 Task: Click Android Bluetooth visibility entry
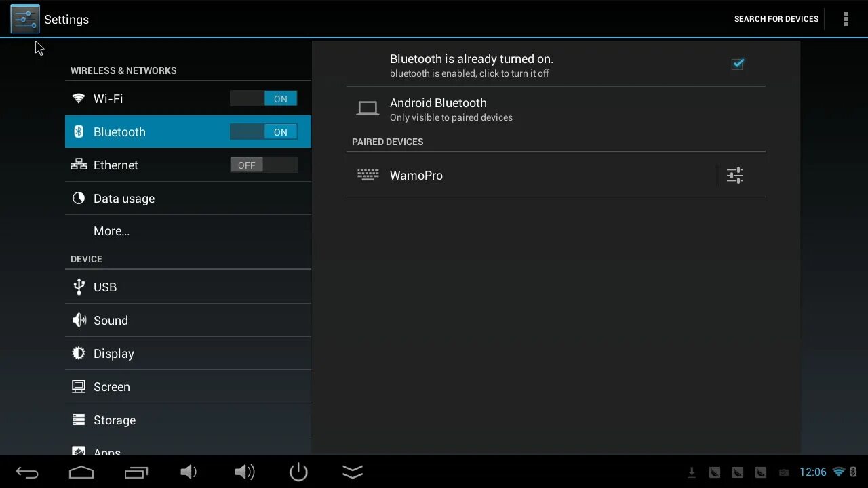click(x=556, y=109)
